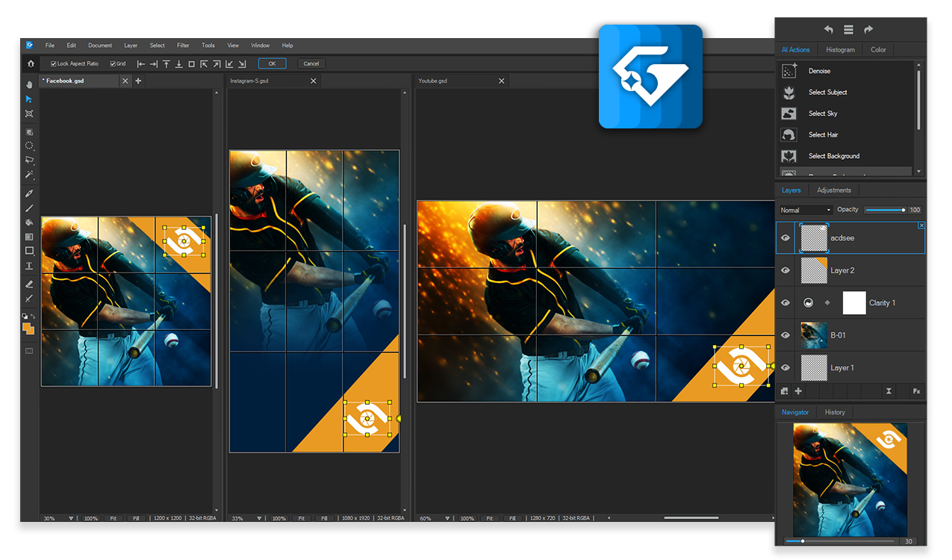Click the Align Left edge icon

[x=140, y=64]
